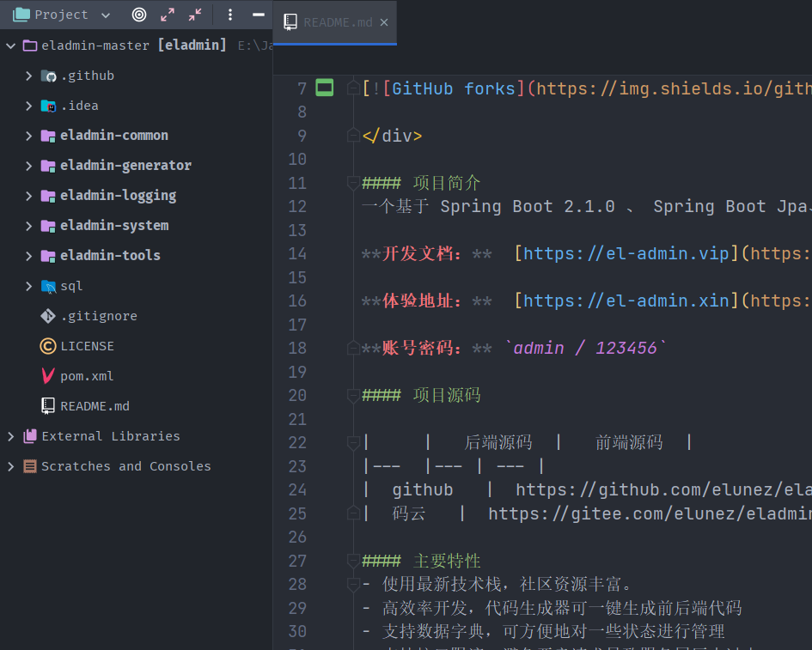Viewport: 812px width, 650px height.
Task: Collapse the eladmin-master root node
Action: click(x=10, y=46)
